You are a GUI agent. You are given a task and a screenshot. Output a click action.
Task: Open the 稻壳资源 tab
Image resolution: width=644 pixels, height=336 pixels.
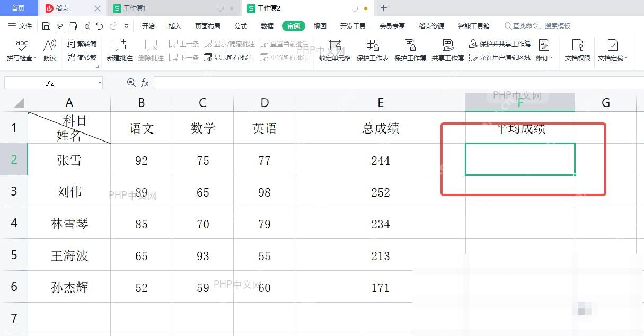tap(431, 26)
